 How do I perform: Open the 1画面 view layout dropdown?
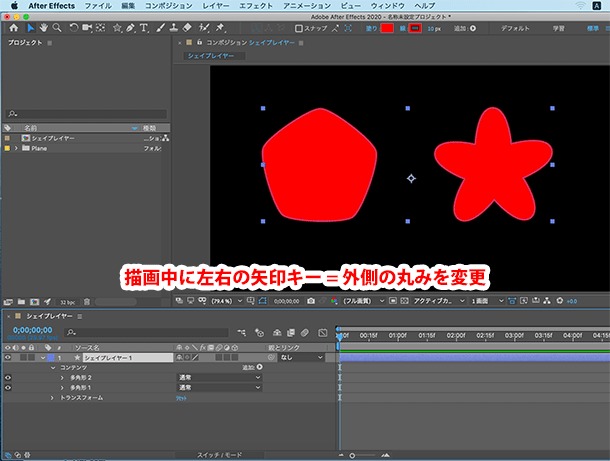click(487, 301)
